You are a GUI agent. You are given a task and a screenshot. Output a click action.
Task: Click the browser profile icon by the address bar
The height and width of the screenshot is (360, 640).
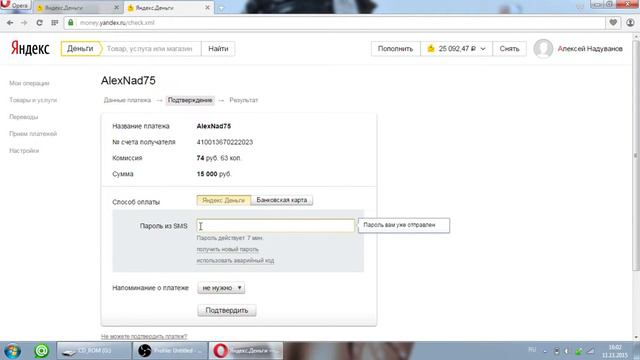(630, 22)
